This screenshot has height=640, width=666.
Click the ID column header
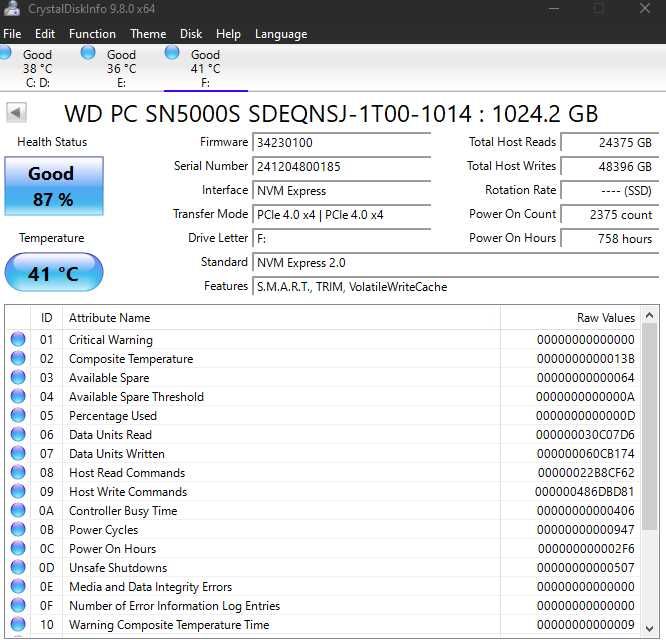pyautogui.click(x=46, y=318)
